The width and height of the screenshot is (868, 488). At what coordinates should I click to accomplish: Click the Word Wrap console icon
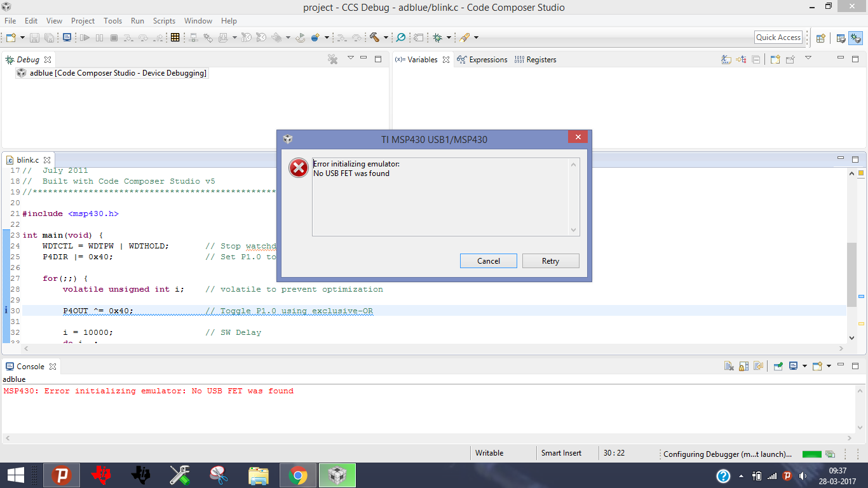point(758,366)
